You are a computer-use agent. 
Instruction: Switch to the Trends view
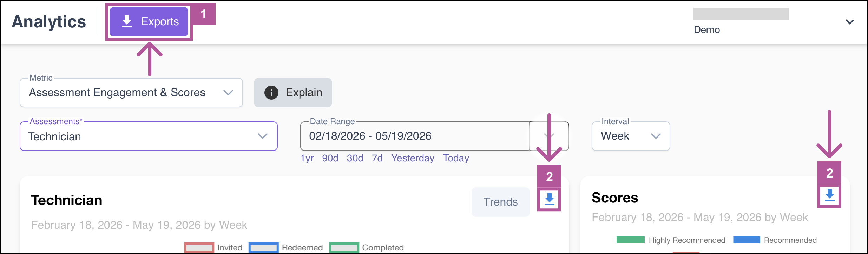click(x=500, y=202)
